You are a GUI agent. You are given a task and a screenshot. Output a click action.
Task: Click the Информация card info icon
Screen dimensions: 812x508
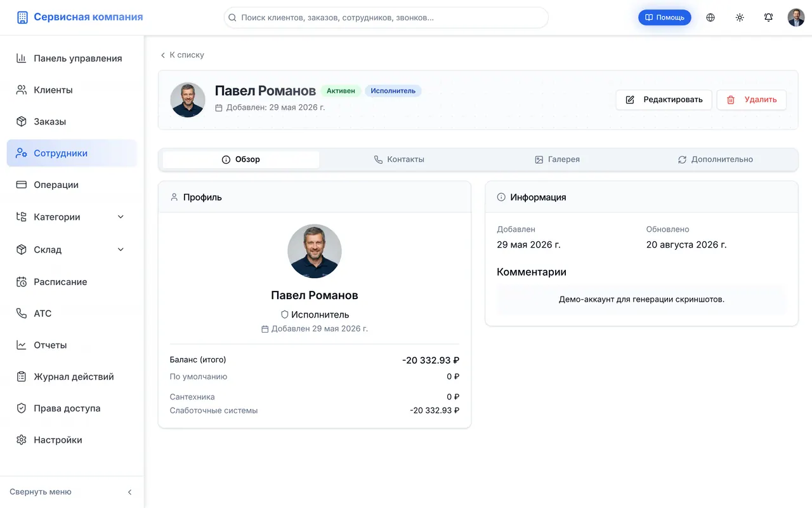pos(501,197)
